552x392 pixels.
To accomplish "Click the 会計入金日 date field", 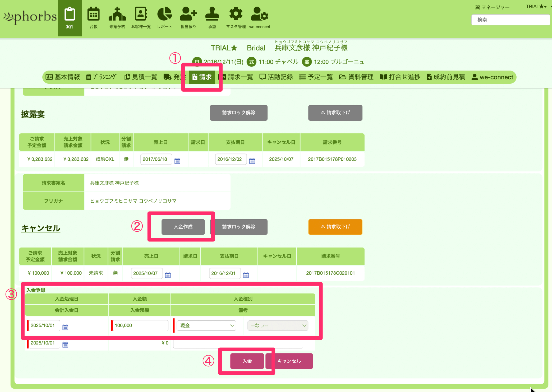I will click(44, 343).
